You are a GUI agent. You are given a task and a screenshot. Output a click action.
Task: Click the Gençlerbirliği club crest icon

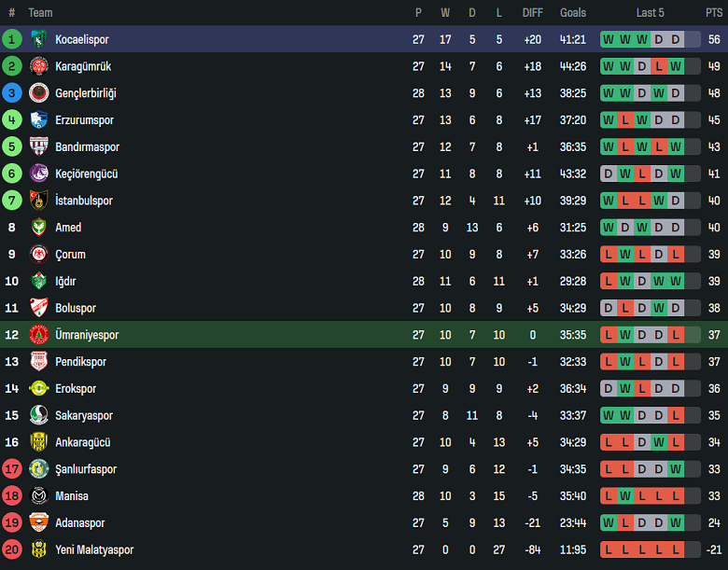[x=38, y=93]
